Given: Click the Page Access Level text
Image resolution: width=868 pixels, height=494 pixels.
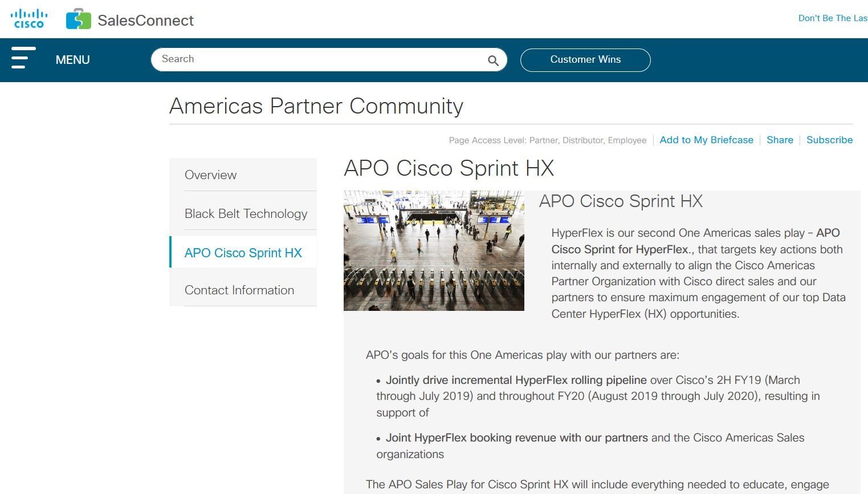Looking at the screenshot, I should tap(548, 140).
